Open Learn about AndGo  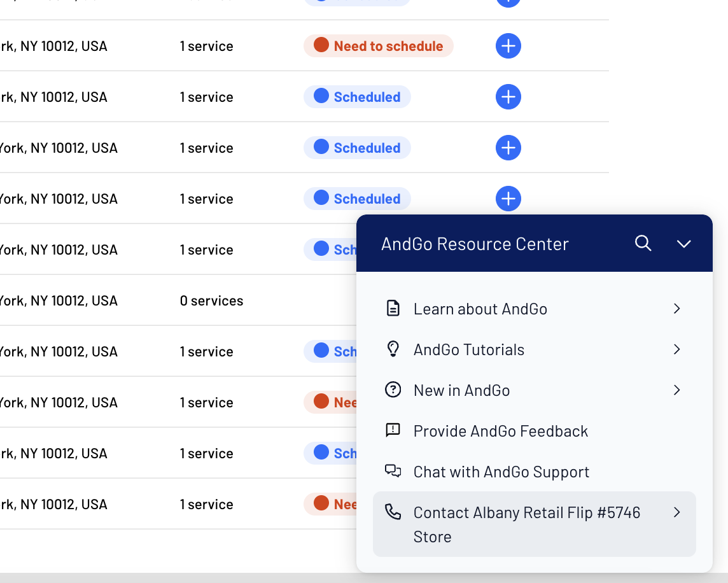point(534,309)
